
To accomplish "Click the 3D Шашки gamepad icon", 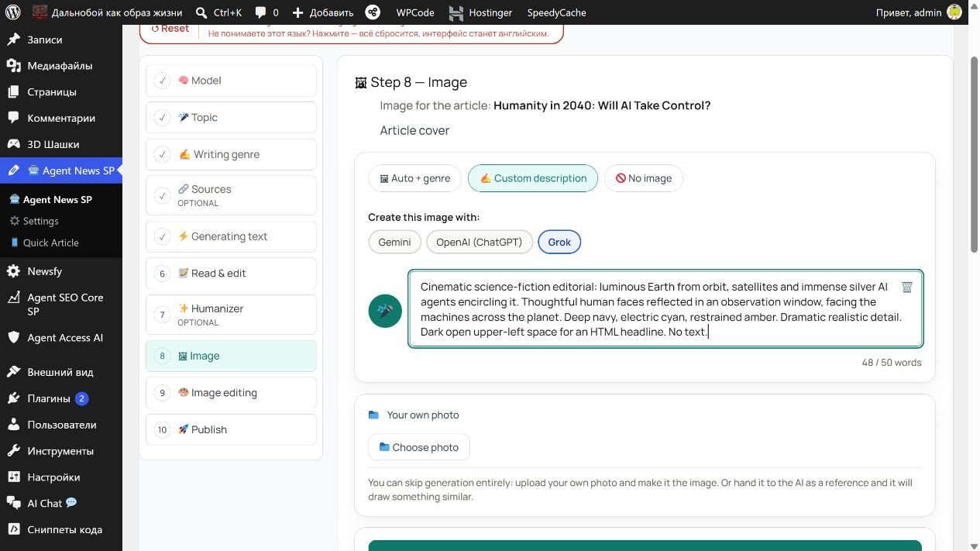I will click(13, 144).
